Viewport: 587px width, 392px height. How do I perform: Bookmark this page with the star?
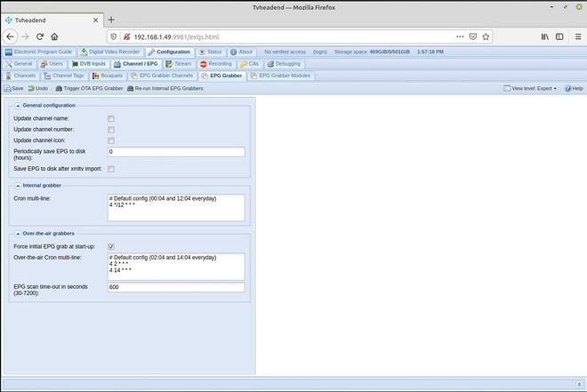click(486, 36)
